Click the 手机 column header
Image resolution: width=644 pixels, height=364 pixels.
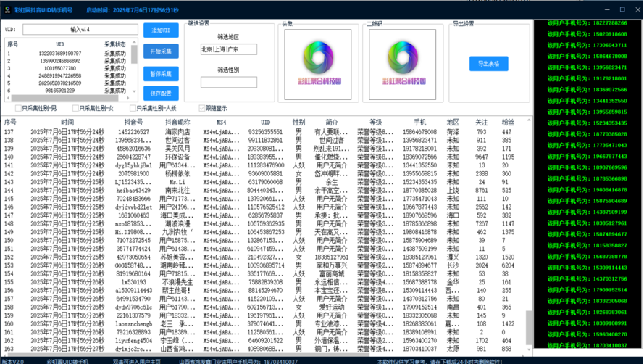tap(419, 123)
